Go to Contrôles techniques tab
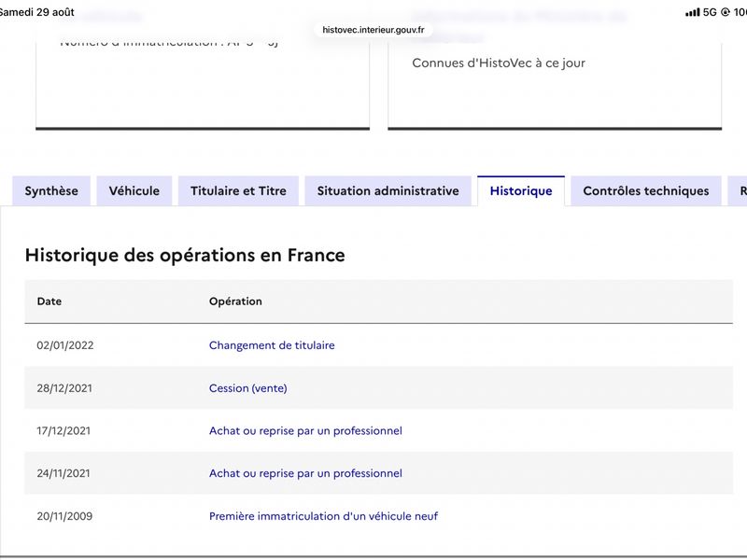 pyautogui.click(x=646, y=191)
